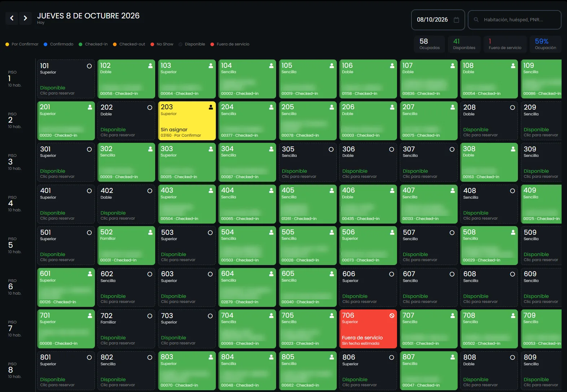Image resolution: width=567 pixels, height=392 pixels.
Task: Click 'Clic para reservar' on room 301
Action: (x=57, y=177)
